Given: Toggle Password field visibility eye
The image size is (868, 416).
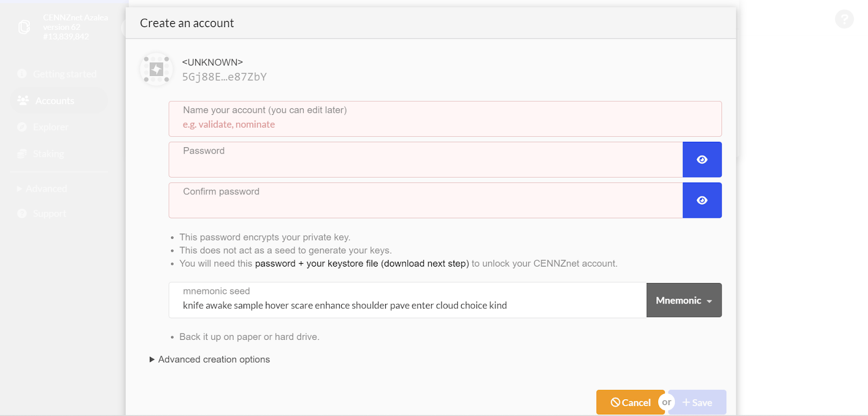Looking at the screenshot, I should 702,160.
